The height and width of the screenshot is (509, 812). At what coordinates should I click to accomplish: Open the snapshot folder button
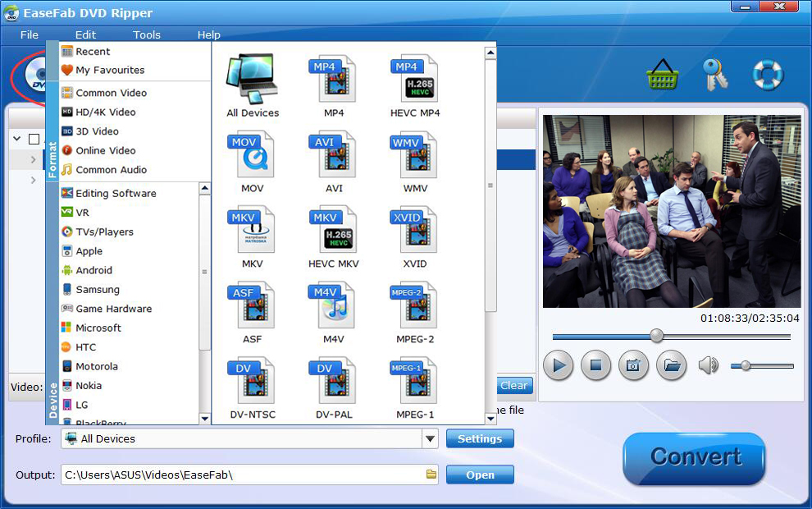[x=672, y=365]
